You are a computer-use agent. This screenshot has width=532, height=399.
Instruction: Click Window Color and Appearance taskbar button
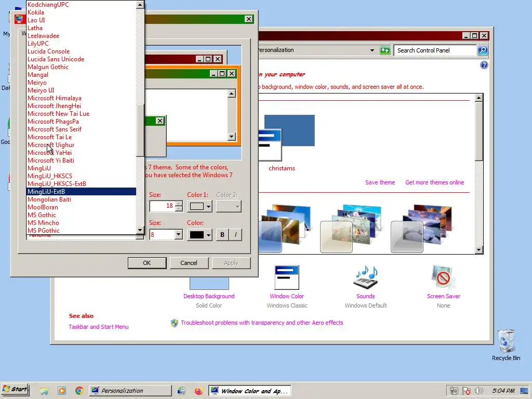click(249, 391)
